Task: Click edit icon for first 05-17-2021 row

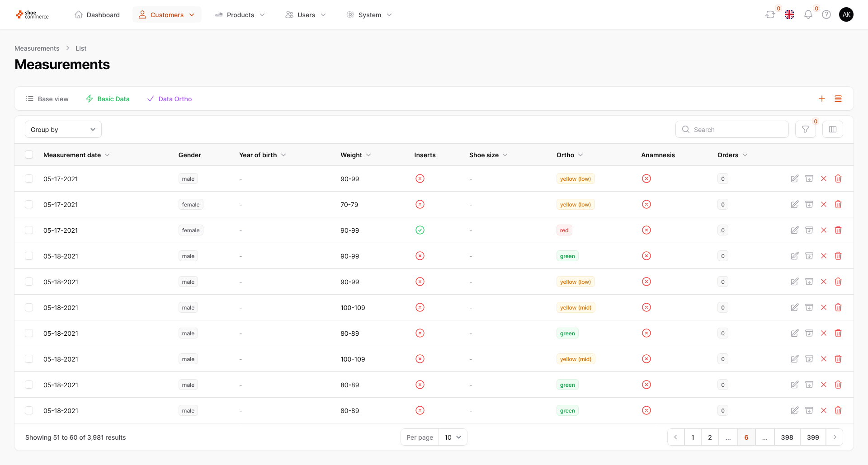Action: [794, 178]
